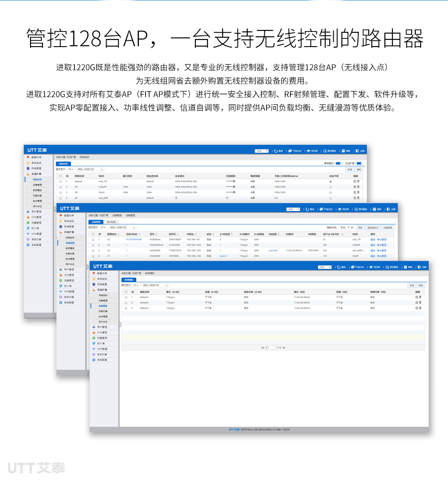Delete the network named all in the back window
Viewport: 448px width, 493px height.
358,198
